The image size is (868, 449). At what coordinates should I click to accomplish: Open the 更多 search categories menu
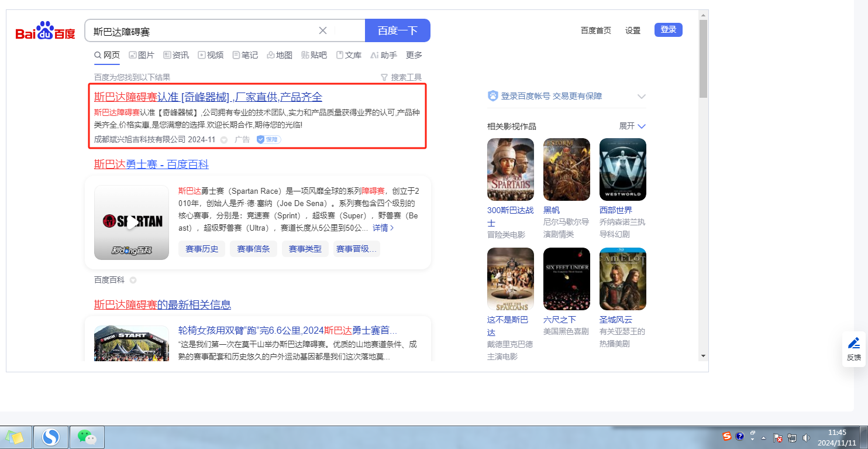point(414,55)
